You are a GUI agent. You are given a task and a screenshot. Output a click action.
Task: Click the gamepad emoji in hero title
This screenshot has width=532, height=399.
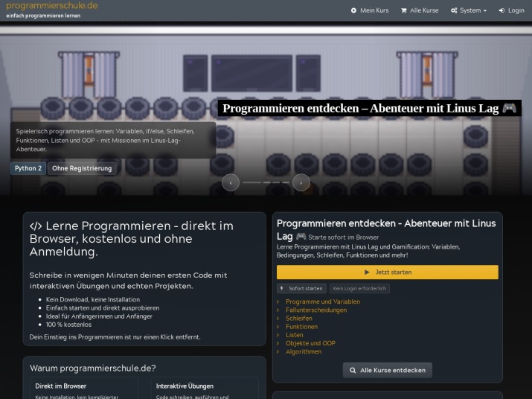509,109
